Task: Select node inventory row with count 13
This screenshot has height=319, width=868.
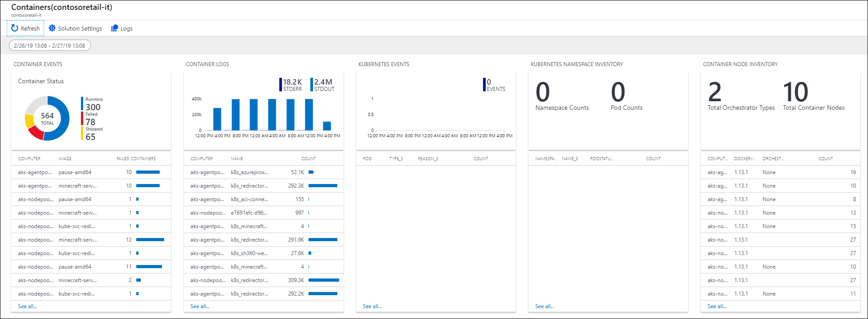Action: click(x=780, y=213)
